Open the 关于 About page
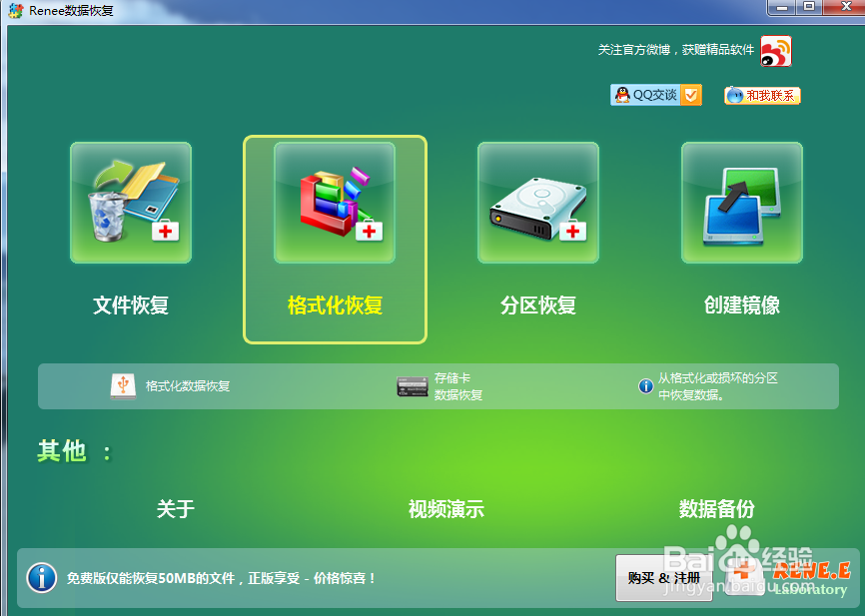 pyautogui.click(x=175, y=509)
